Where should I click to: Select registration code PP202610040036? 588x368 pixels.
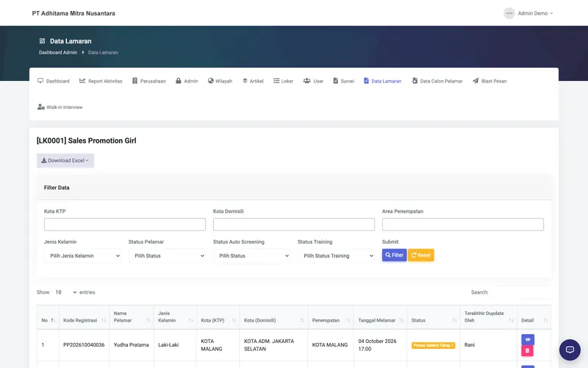(84, 344)
